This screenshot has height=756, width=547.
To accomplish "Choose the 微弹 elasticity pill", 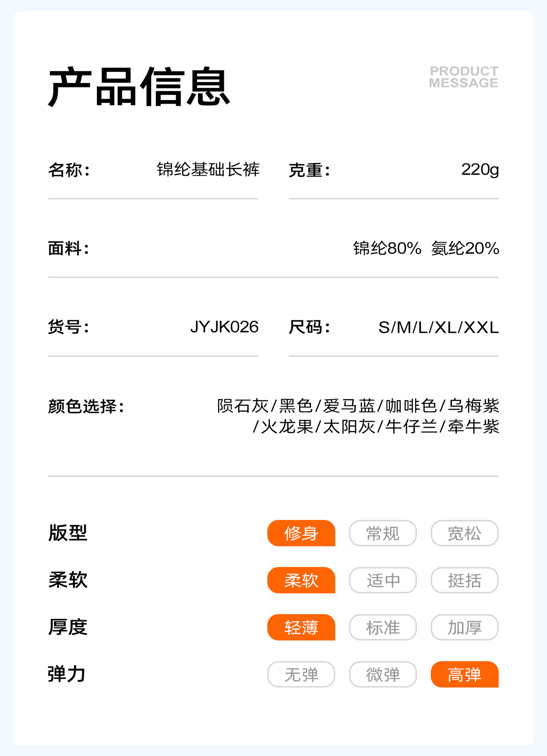I will (x=383, y=674).
